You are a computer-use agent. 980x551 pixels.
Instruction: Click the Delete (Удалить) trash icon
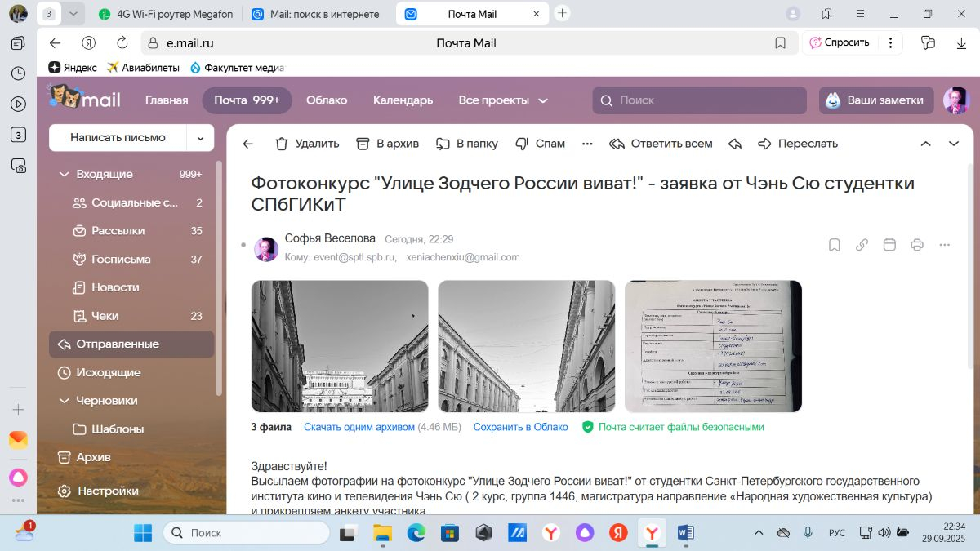click(282, 144)
